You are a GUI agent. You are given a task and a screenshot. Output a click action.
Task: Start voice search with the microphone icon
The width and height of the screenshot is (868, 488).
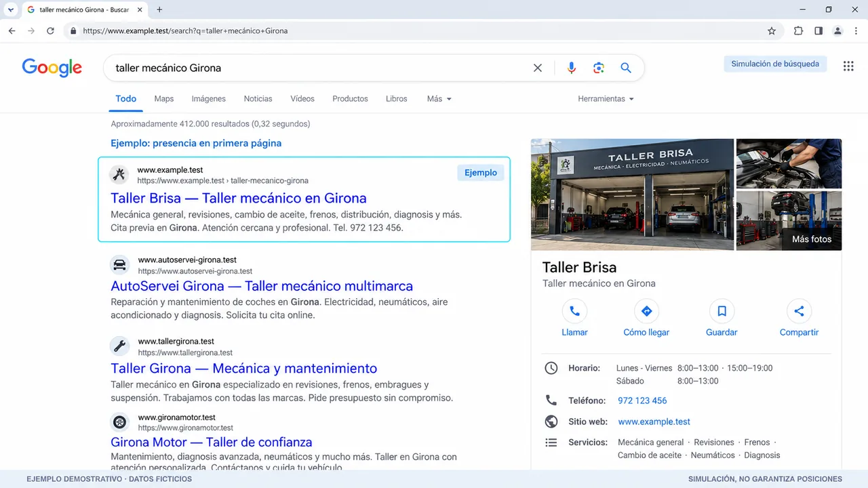click(572, 68)
